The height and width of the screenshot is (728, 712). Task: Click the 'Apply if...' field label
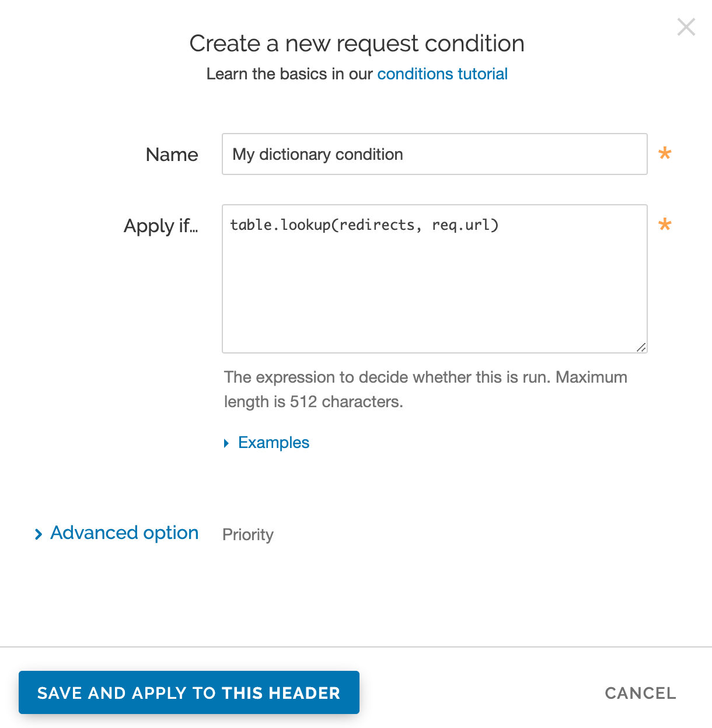pos(161,226)
